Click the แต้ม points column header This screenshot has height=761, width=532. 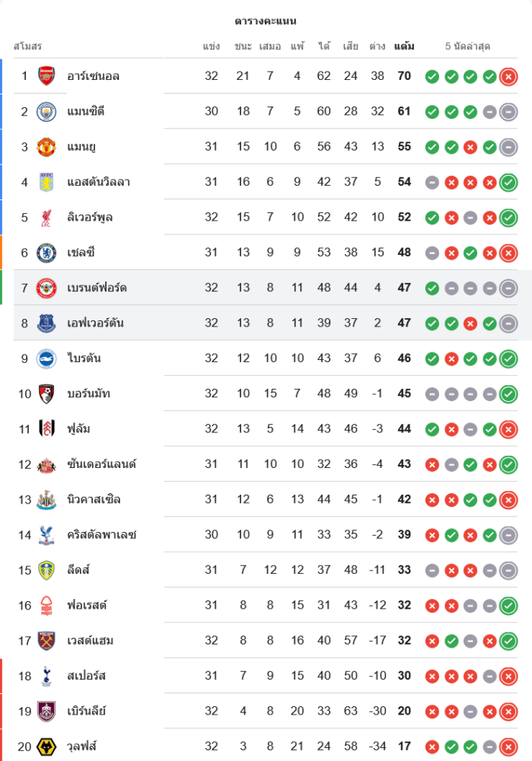[x=404, y=46]
